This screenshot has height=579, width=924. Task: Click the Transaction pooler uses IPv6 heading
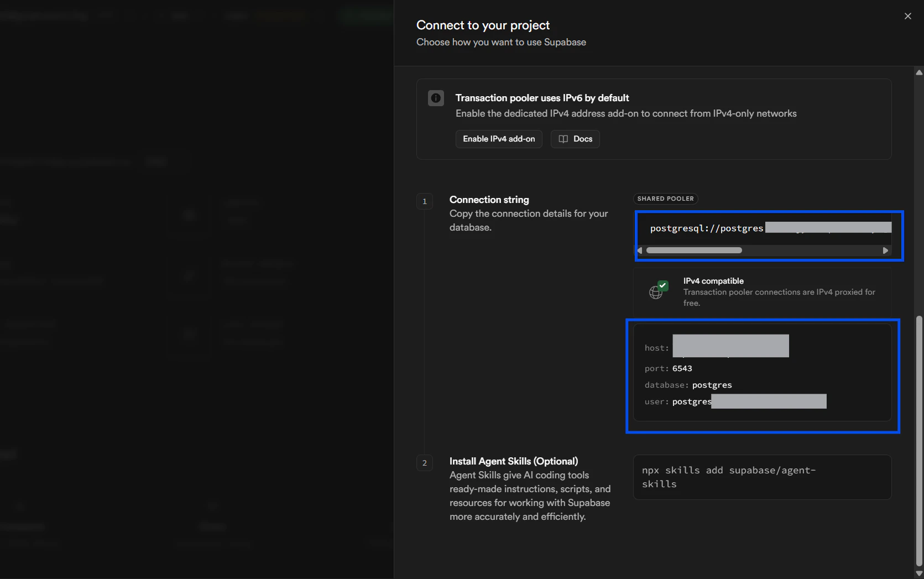[x=542, y=98]
